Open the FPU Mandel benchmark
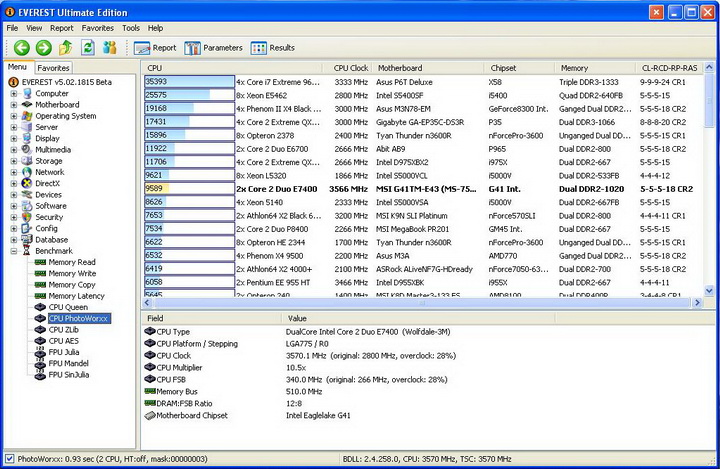 pyautogui.click(x=68, y=363)
